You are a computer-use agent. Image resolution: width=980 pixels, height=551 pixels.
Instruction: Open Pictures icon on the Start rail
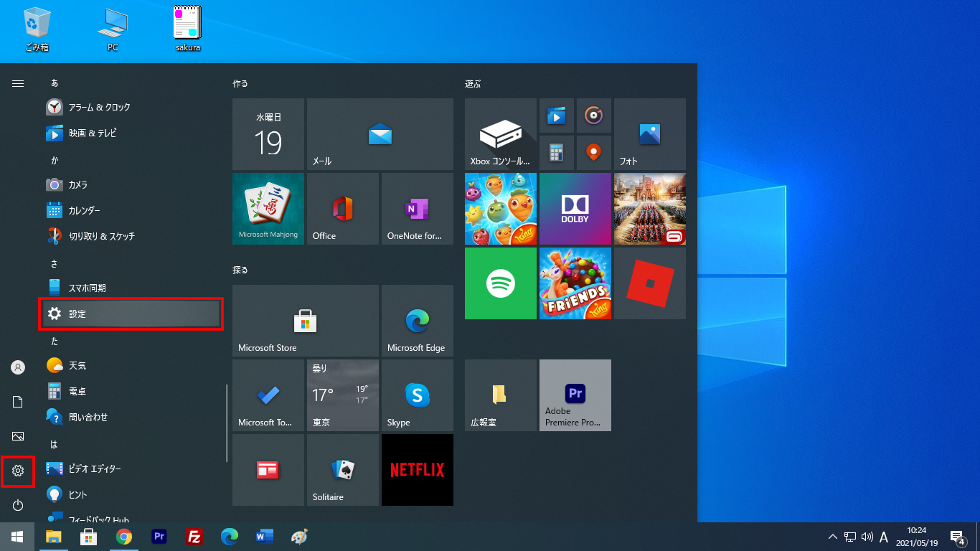click(18, 436)
